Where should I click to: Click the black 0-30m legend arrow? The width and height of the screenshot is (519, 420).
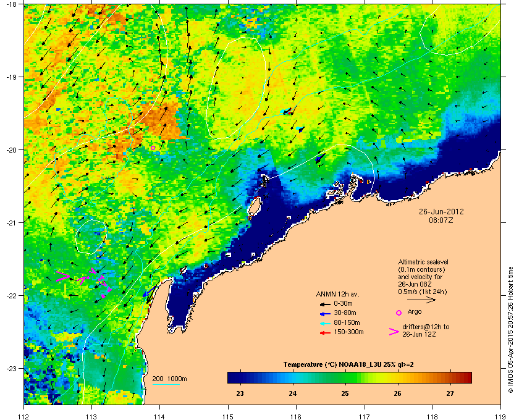coord(325,304)
